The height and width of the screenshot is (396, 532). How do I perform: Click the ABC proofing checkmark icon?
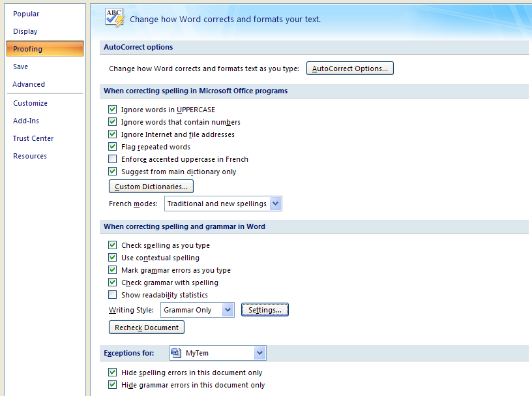(x=114, y=18)
